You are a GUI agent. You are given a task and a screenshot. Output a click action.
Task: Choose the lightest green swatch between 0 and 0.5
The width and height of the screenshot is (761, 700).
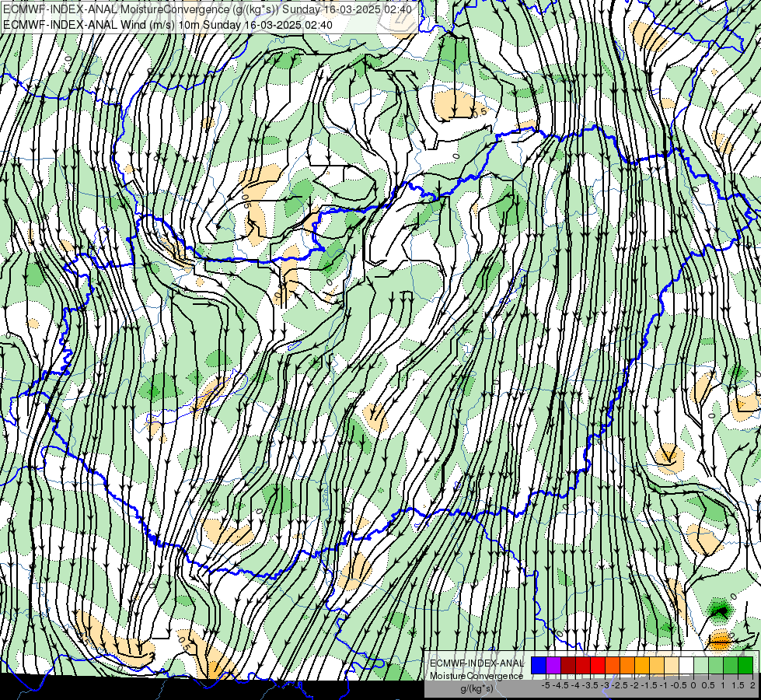pos(701,666)
